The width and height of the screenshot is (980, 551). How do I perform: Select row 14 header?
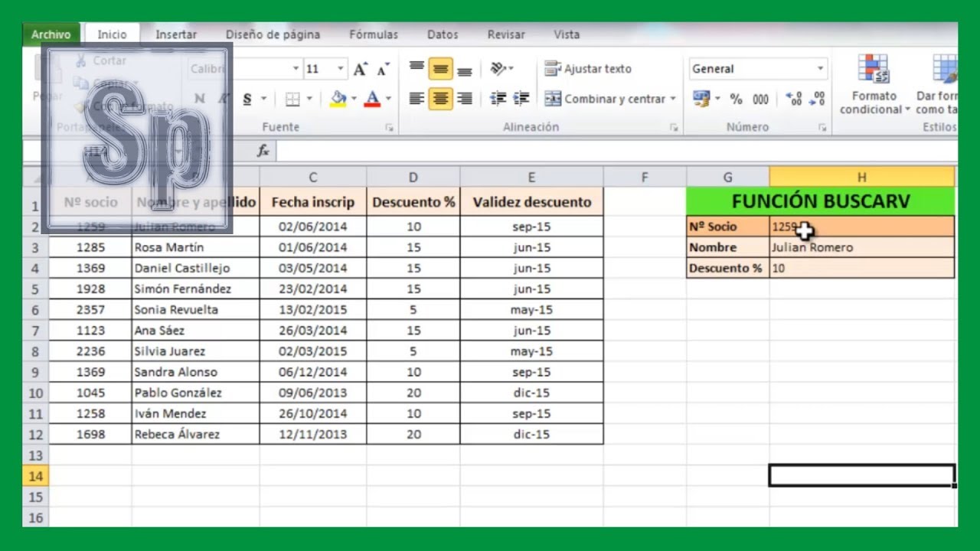pos(35,476)
